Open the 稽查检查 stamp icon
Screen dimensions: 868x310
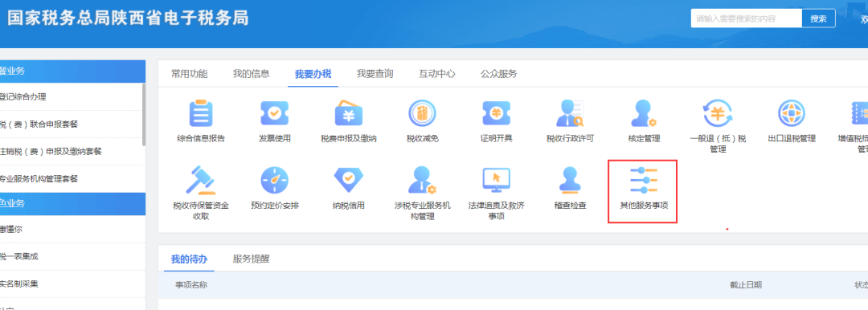[570, 181]
